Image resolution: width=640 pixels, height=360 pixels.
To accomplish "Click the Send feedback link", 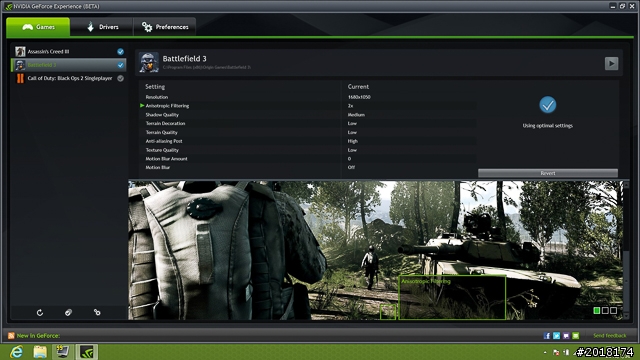I will tap(609, 336).
